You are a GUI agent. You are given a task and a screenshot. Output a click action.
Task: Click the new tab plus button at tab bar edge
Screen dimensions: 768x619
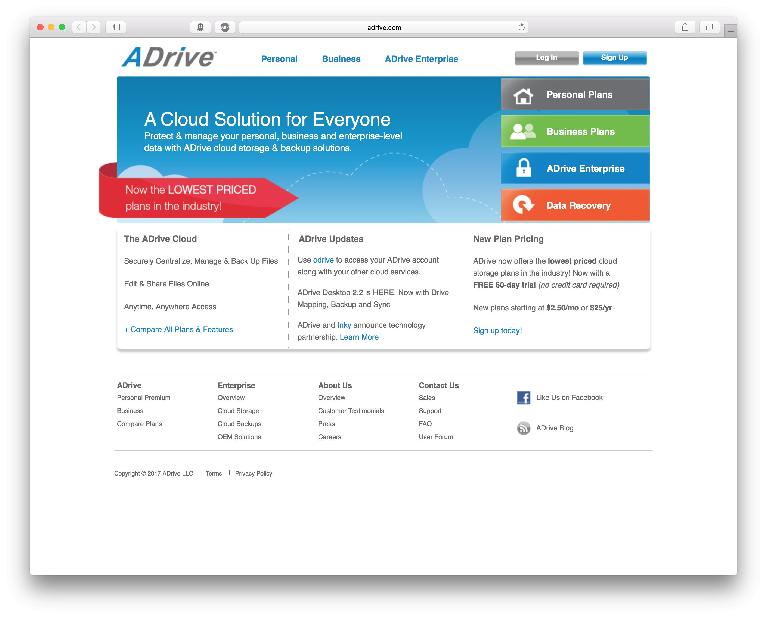click(731, 30)
